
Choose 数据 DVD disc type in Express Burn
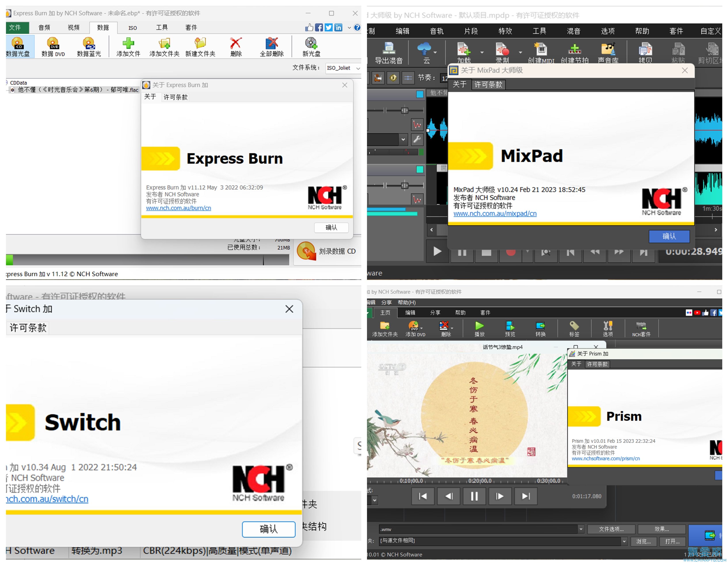(53, 47)
